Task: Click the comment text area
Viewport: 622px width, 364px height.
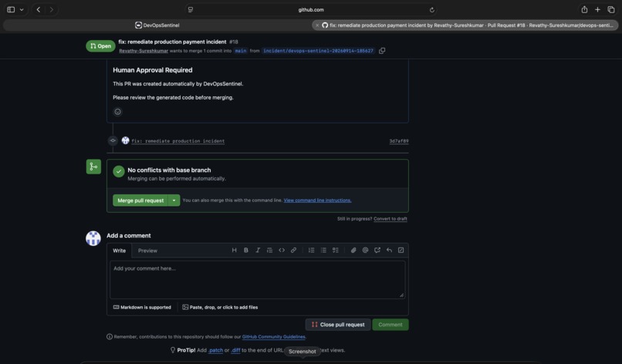Action: tap(258, 279)
